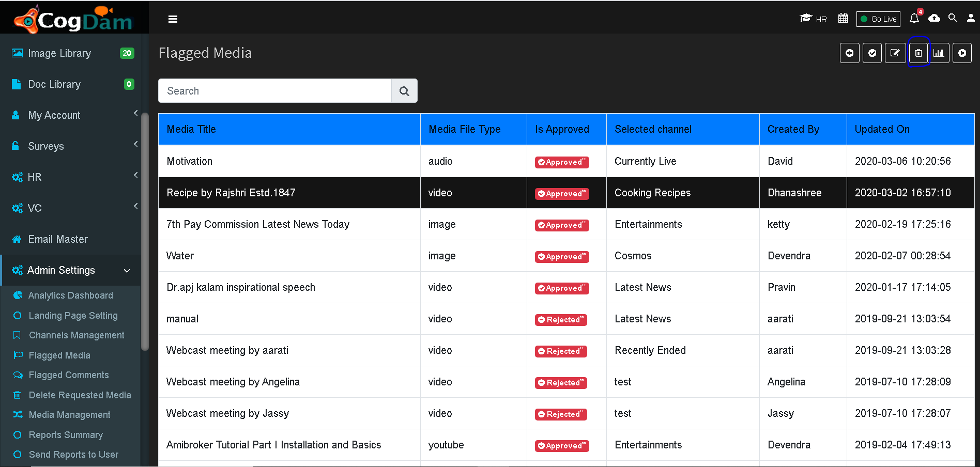Open Reports Summary sidebar item
This screenshot has height=467, width=980.
click(66, 435)
